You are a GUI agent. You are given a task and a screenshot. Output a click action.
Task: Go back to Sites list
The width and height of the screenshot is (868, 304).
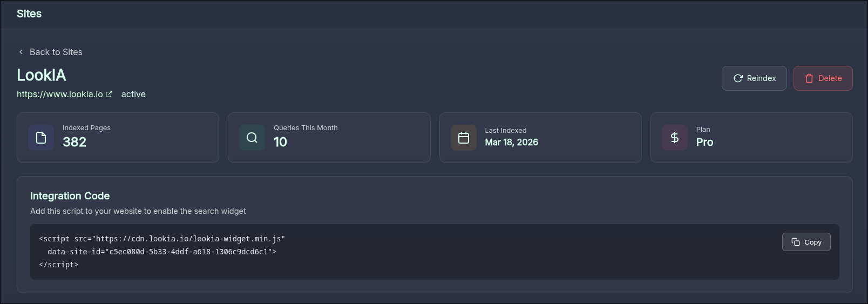tap(56, 52)
